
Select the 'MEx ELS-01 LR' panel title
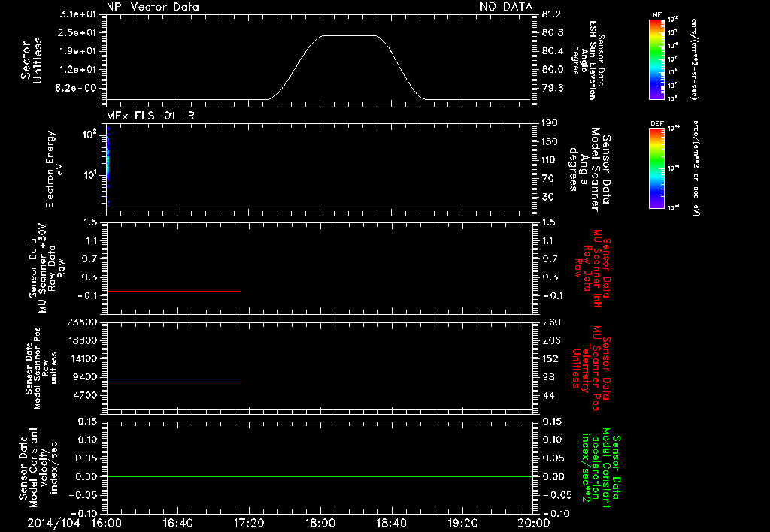click(x=150, y=116)
